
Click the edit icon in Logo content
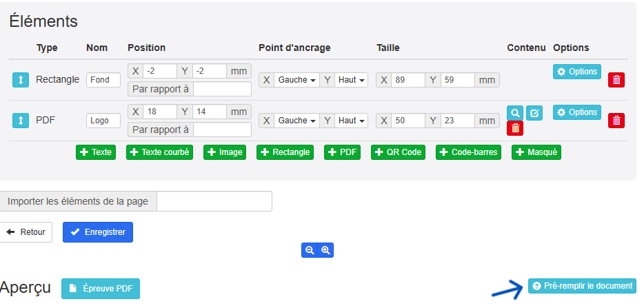(534, 113)
